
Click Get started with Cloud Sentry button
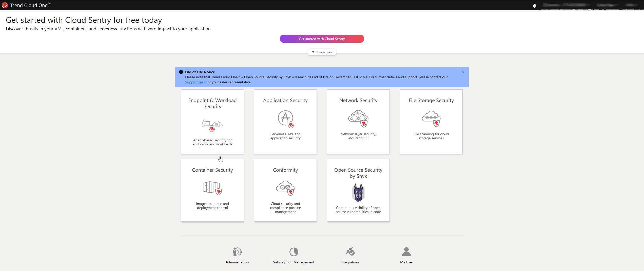[x=322, y=39]
